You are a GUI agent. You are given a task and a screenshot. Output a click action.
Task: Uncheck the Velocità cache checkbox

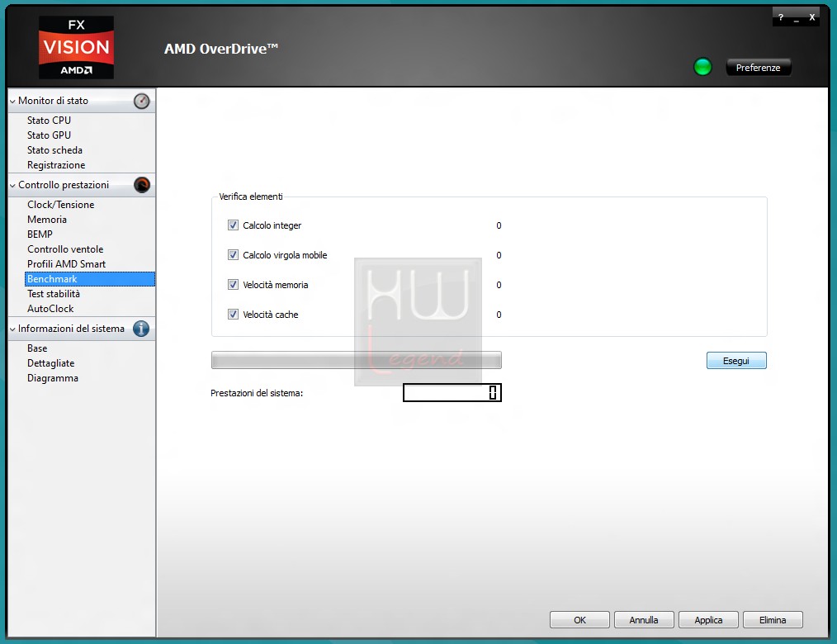(233, 315)
